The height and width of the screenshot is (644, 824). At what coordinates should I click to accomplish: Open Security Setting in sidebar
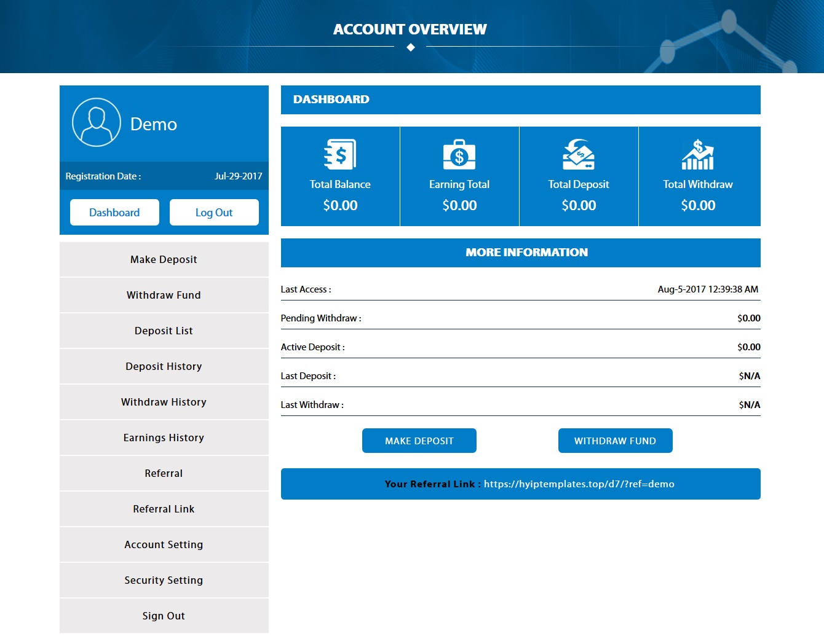tap(164, 580)
